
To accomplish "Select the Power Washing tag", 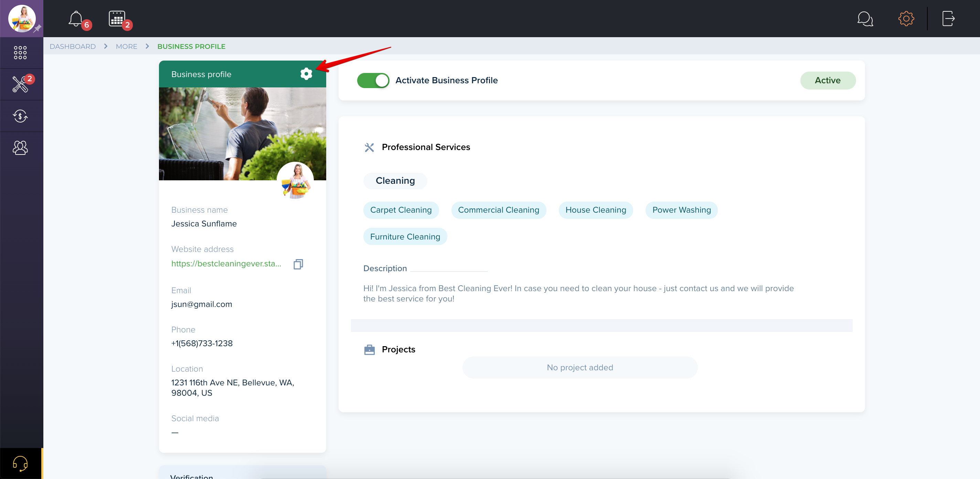I will (681, 210).
